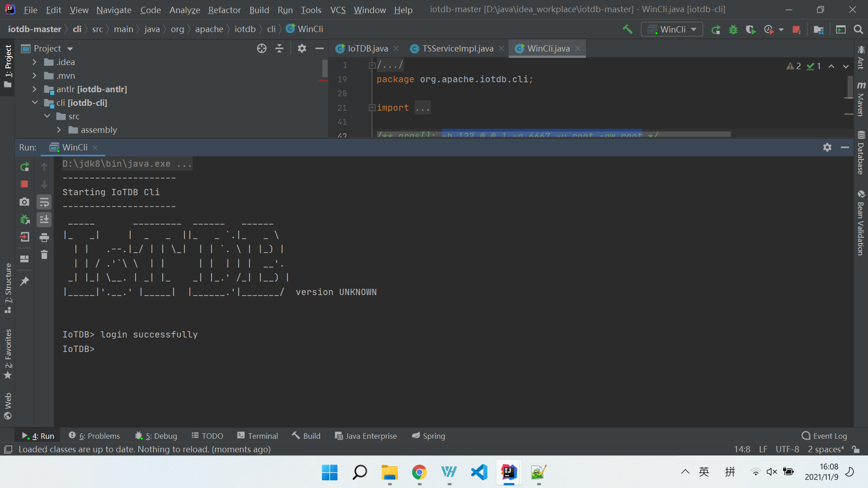Show the Event Log
Image resolution: width=868 pixels, height=488 pixels.
tap(830, 436)
